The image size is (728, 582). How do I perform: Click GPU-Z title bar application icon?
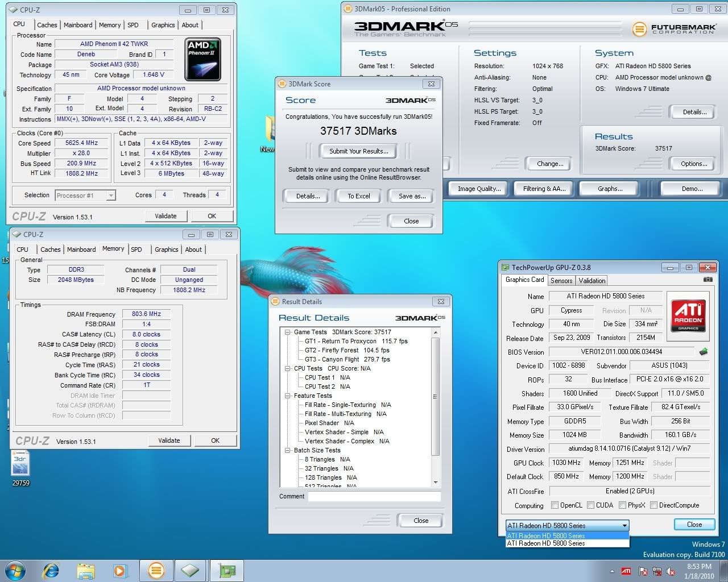pos(505,267)
